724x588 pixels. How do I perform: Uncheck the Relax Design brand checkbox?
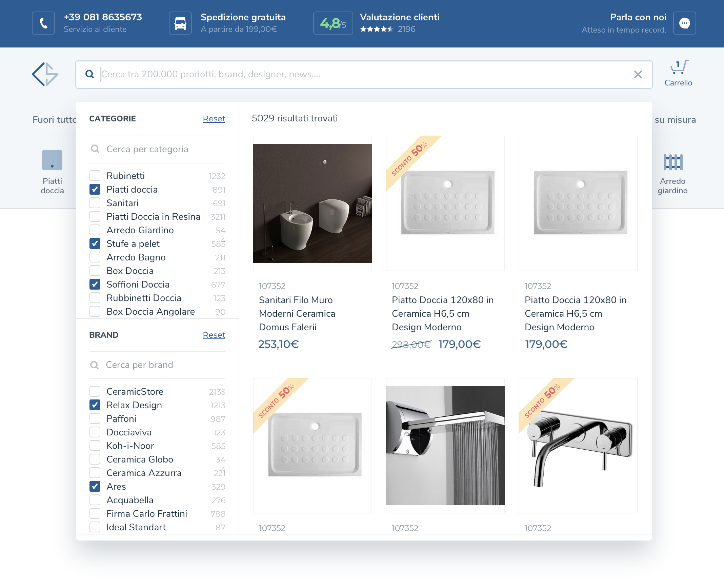95,405
